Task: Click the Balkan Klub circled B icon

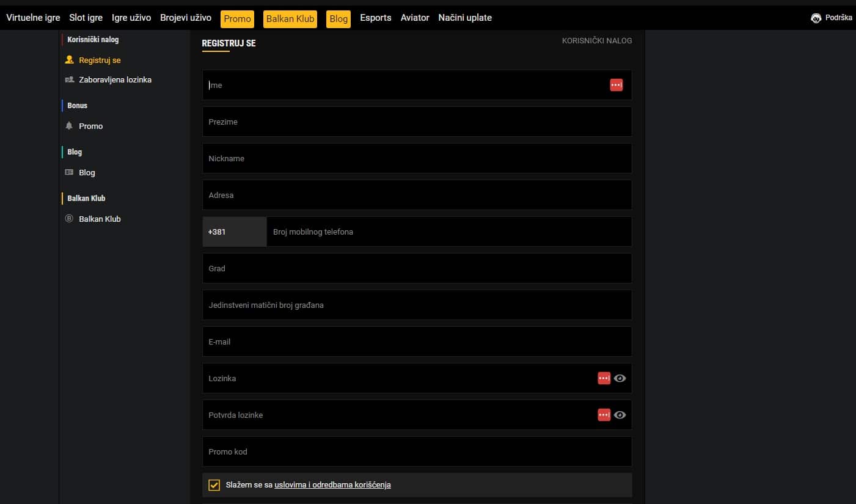Action: click(x=69, y=219)
